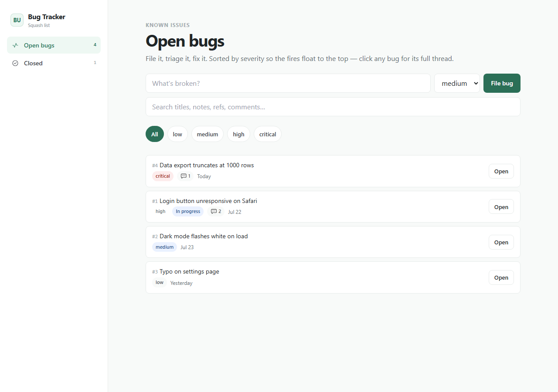The image size is (558, 392).
Task: Click the "KNOWN ISSUES" label
Action: pyautogui.click(x=168, y=25)
